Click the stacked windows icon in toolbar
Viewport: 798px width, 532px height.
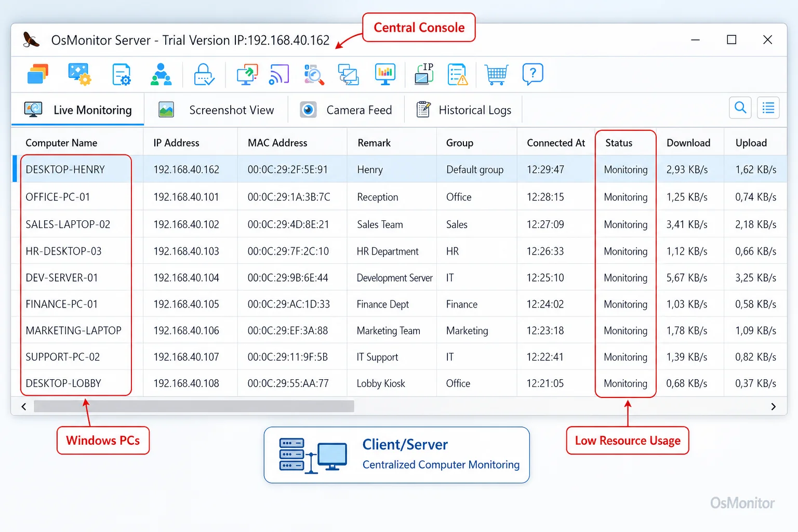(37, 74)
